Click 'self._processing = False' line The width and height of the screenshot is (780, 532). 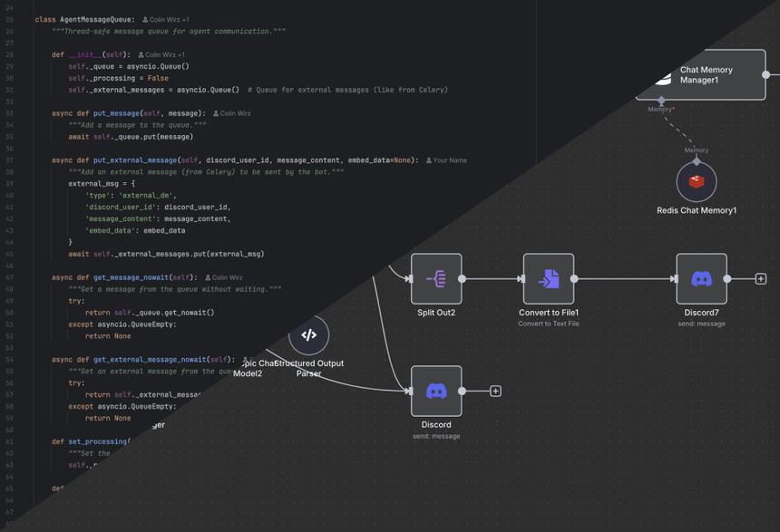(x=119, y=78)
